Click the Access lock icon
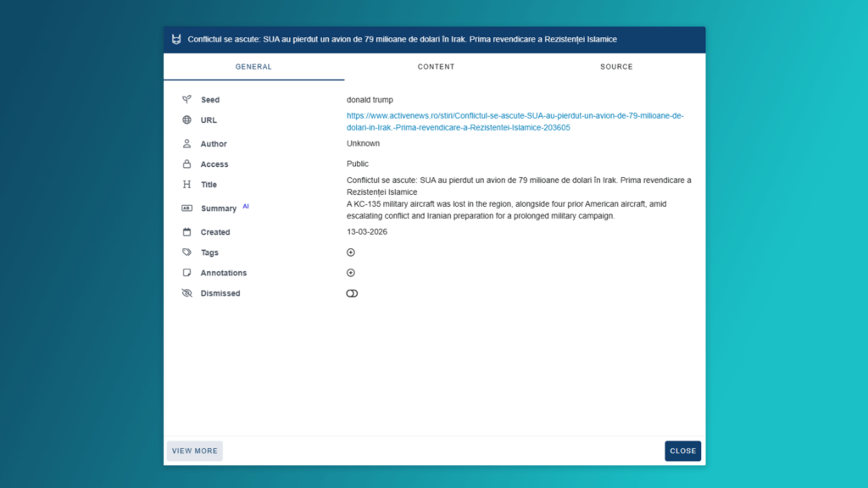Image resolution: width=868 pixels, height=488 pixels. click(186, 164)
